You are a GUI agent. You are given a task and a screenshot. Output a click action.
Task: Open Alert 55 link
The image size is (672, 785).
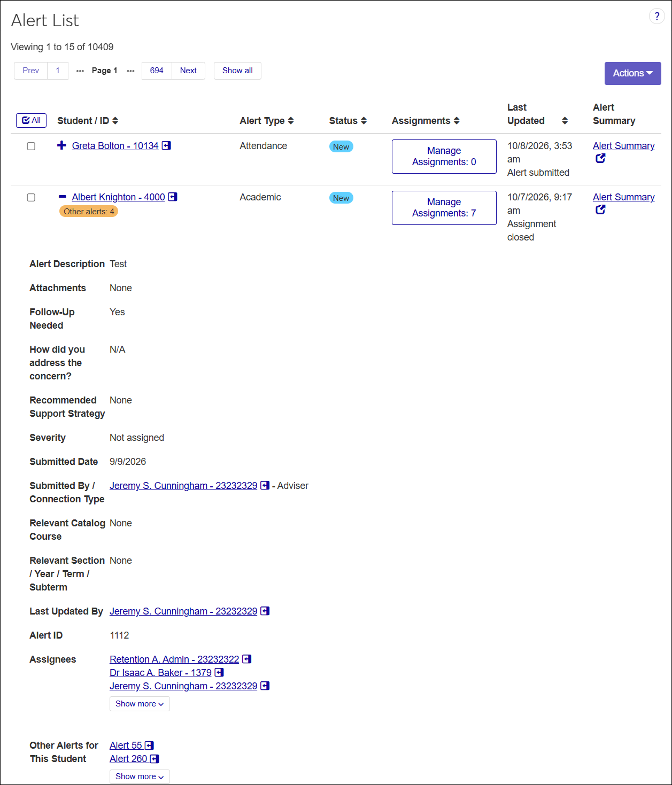[x=126, y=745]
